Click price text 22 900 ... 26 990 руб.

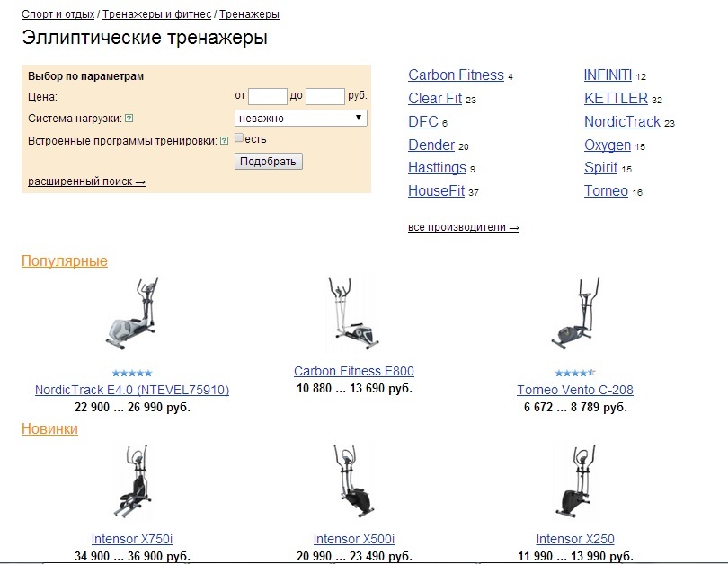pos(132,408)
